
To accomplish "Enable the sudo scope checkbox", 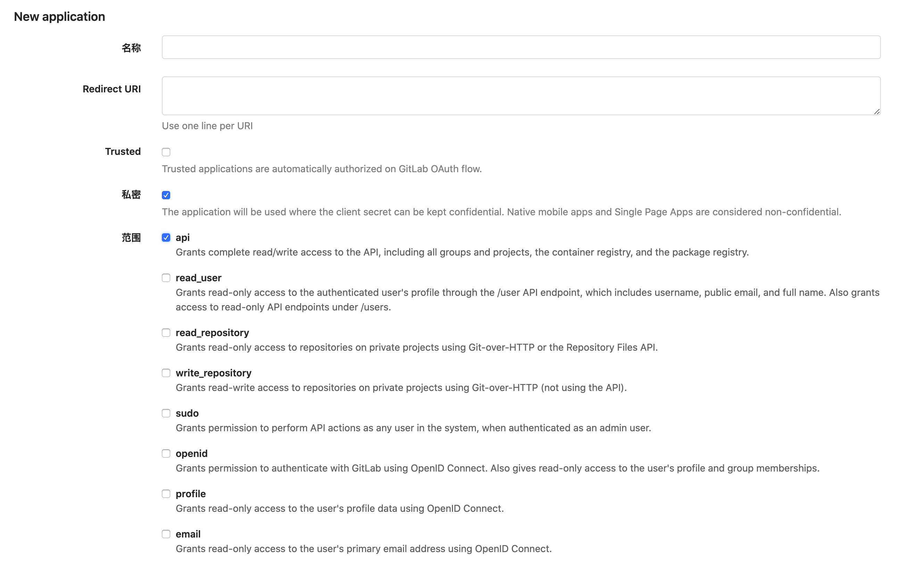I will [x=166, y=414].
